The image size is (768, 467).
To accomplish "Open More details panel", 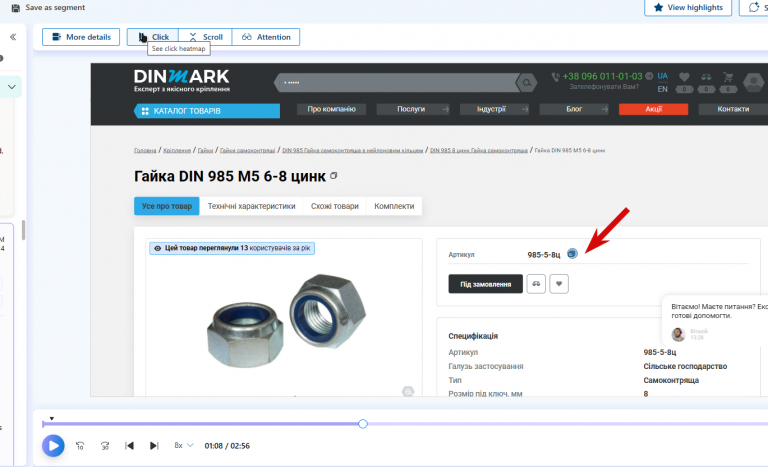I will coord(81,37).
